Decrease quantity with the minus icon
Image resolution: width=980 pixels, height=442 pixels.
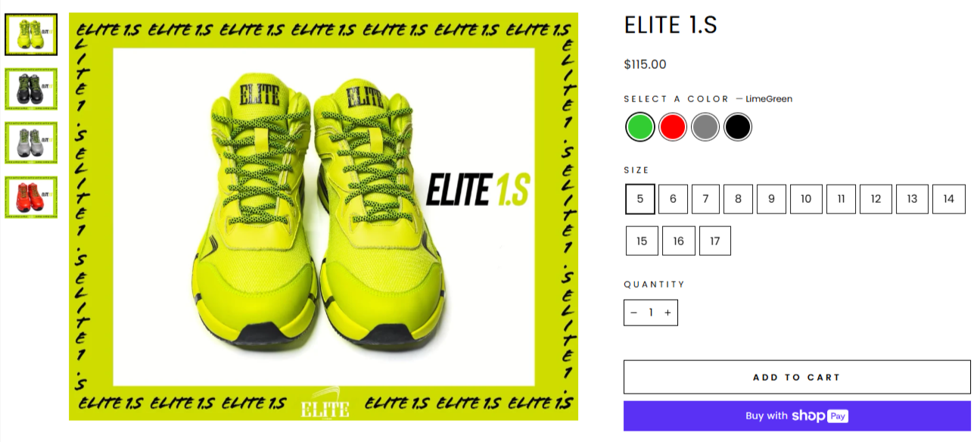pos(633,313)
